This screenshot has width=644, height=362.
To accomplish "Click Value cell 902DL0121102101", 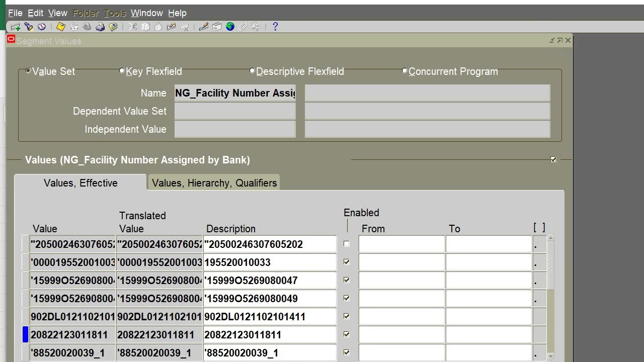I will point(72,317).
